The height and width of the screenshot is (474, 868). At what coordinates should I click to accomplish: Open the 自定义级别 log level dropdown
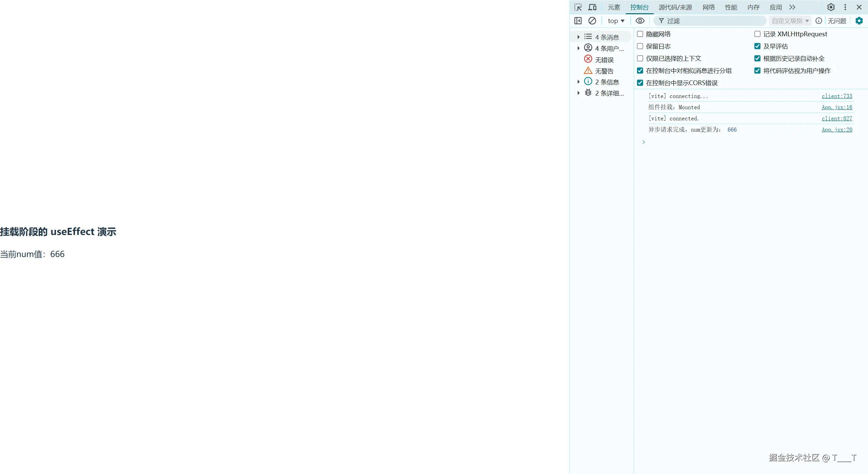pyautogui.click(x=790, y=21)
